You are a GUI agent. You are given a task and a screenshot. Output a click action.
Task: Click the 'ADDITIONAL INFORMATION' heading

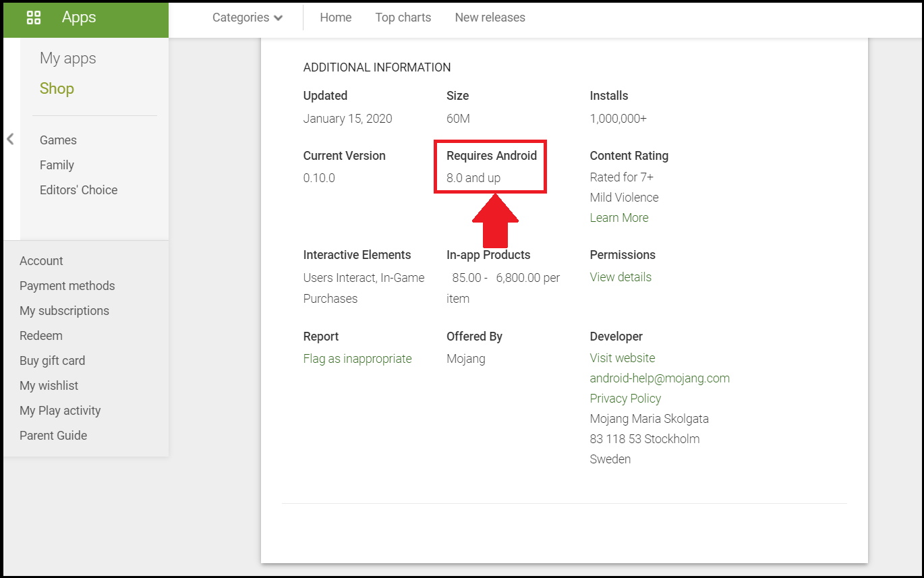(377, 67)
